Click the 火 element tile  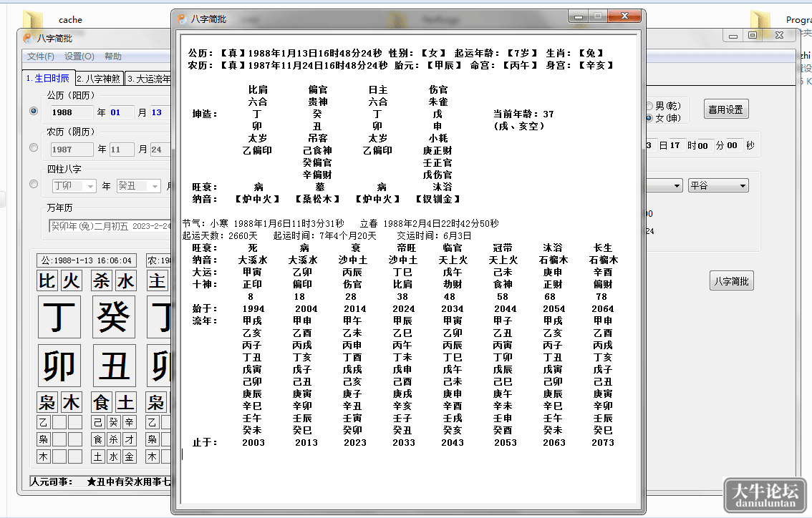pyautogui.click(x=71, y=281)
